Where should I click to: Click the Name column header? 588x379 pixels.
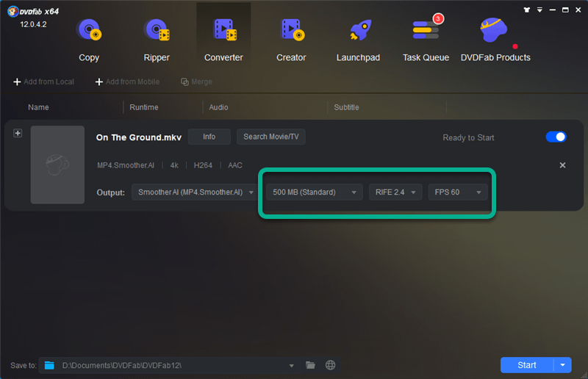(38, 107)
